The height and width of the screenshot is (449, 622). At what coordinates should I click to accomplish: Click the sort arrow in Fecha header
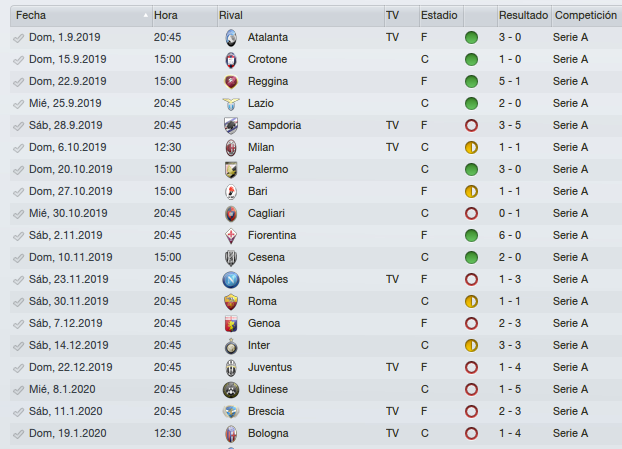tap(146, 15)
